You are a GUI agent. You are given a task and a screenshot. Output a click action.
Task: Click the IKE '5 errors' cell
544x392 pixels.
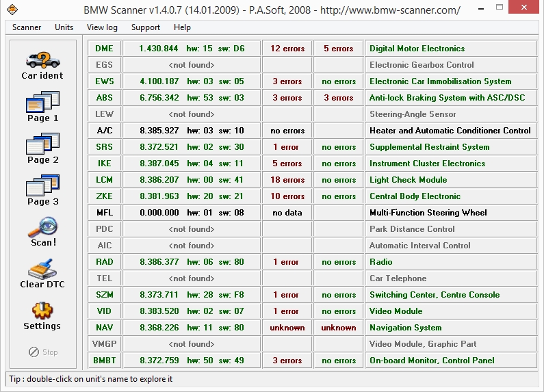[x=287, y=163]
